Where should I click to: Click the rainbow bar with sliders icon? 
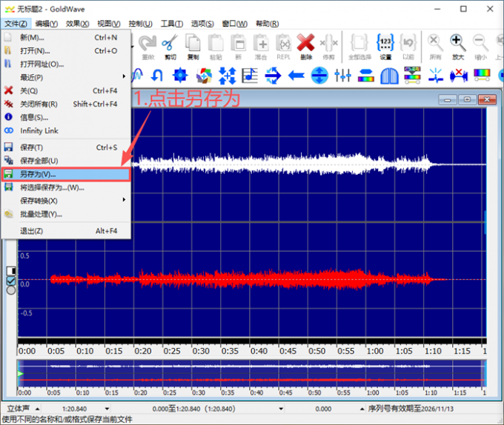[482, 76]
